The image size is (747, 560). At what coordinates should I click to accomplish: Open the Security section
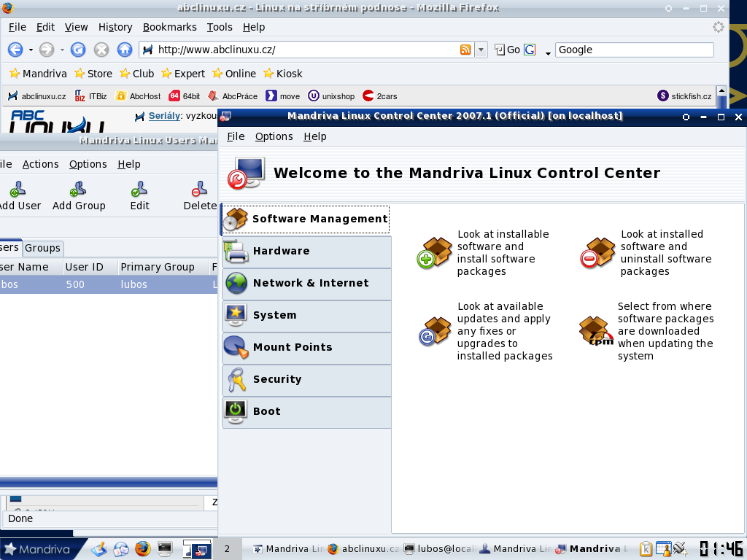coord(306,379)
